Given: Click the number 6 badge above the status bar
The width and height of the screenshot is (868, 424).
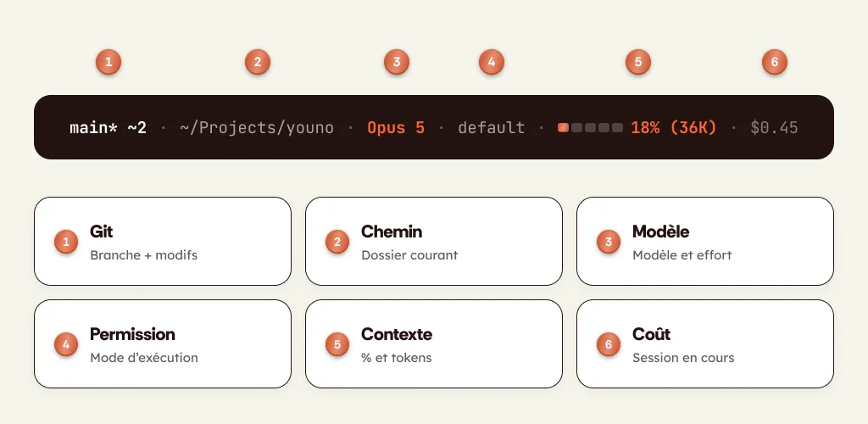Looking at the screenshot, I should click(775, 62).
